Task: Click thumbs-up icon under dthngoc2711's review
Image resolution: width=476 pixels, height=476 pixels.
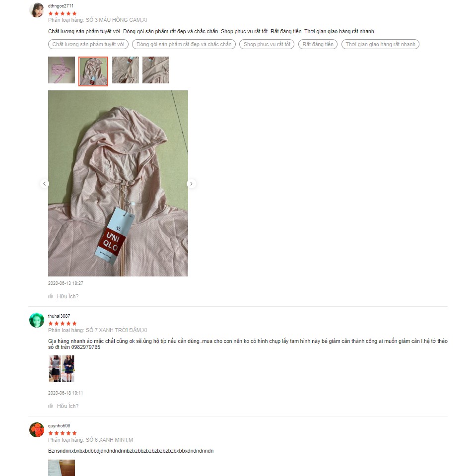Action: pos(51,296)
